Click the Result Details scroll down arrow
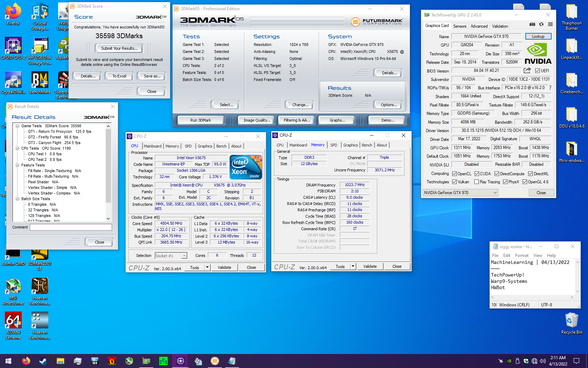 click(108, 218)
